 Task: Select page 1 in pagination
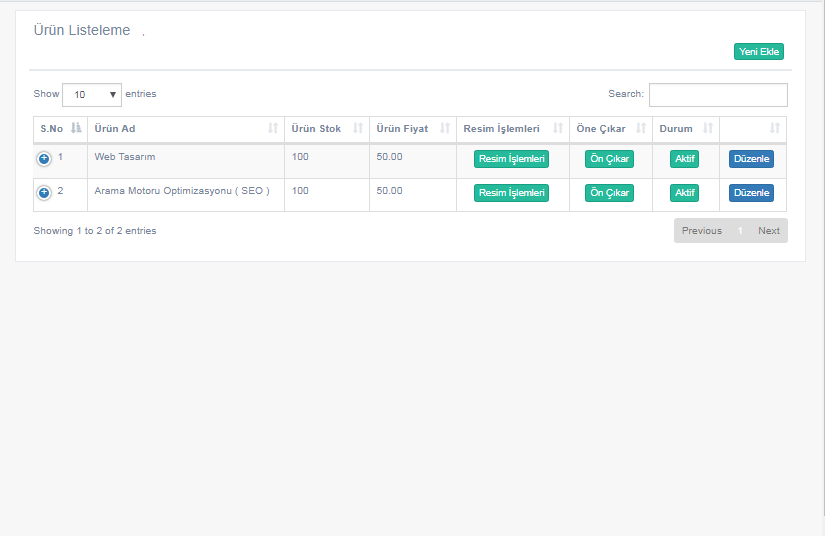click(740, 230)
